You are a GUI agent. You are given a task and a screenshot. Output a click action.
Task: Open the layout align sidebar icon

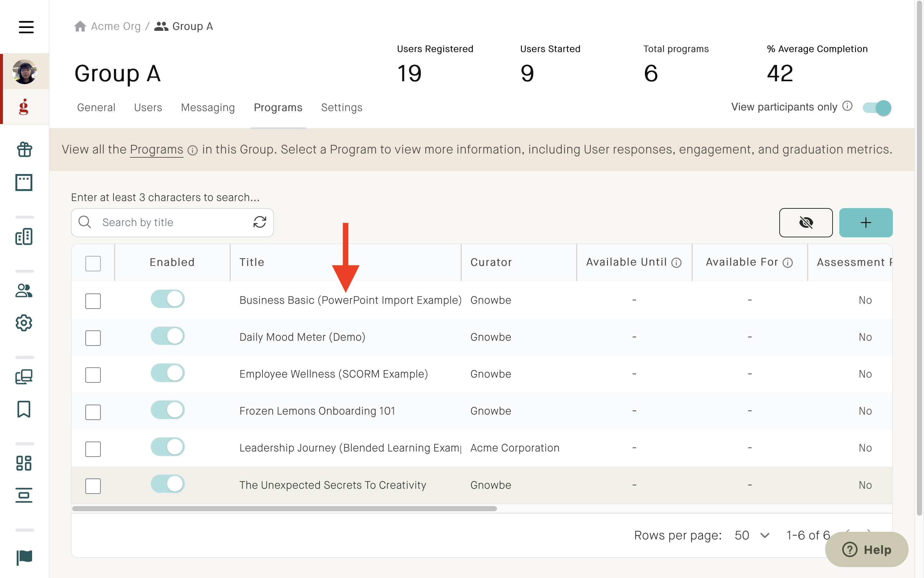(24, 495)
